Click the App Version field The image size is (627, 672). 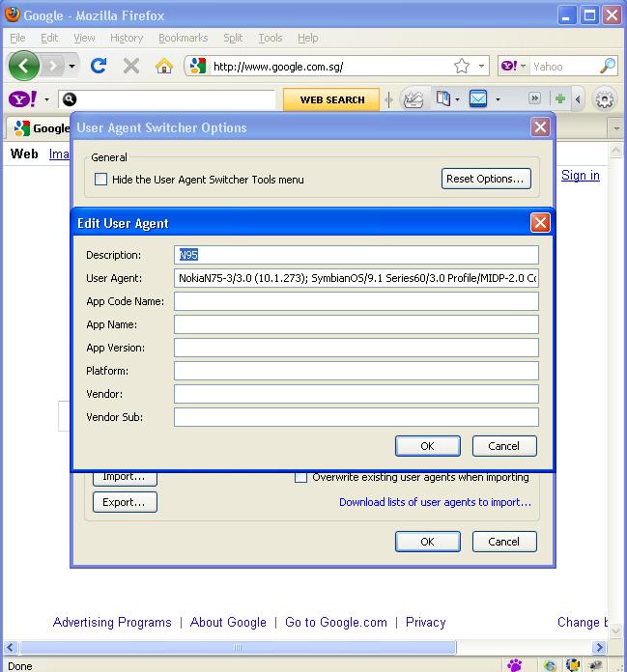(x=356, y=348)
